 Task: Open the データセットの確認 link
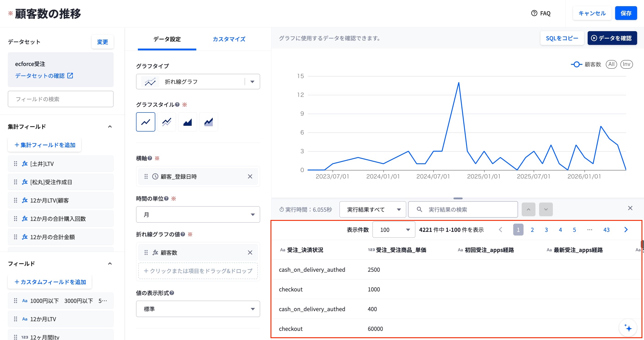(x=44, y=76)
